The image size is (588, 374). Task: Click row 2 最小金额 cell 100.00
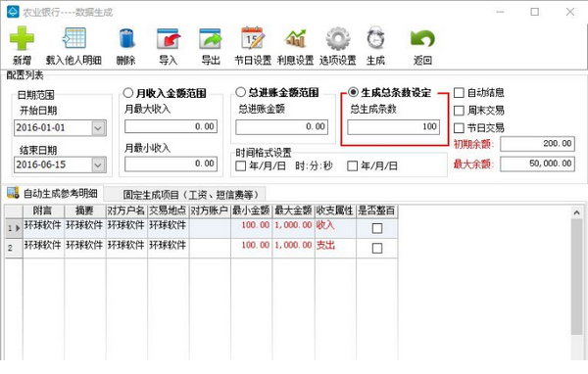point(252,248)
